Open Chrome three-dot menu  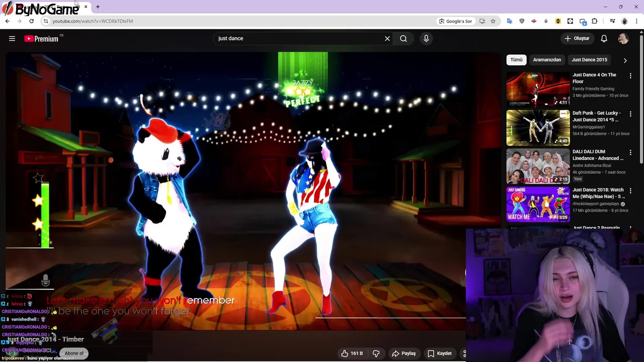pos(637,21)
